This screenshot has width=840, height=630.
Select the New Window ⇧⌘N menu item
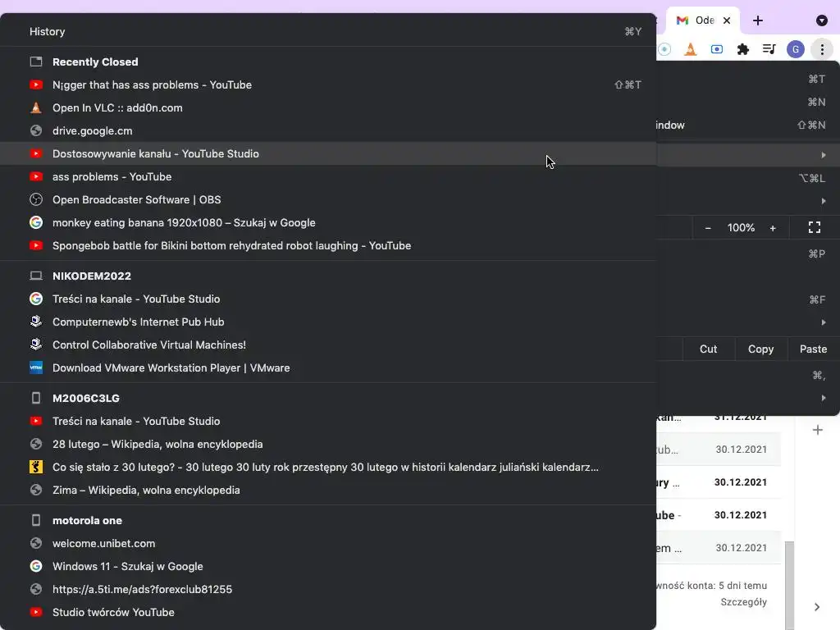(x=748, y=126)
